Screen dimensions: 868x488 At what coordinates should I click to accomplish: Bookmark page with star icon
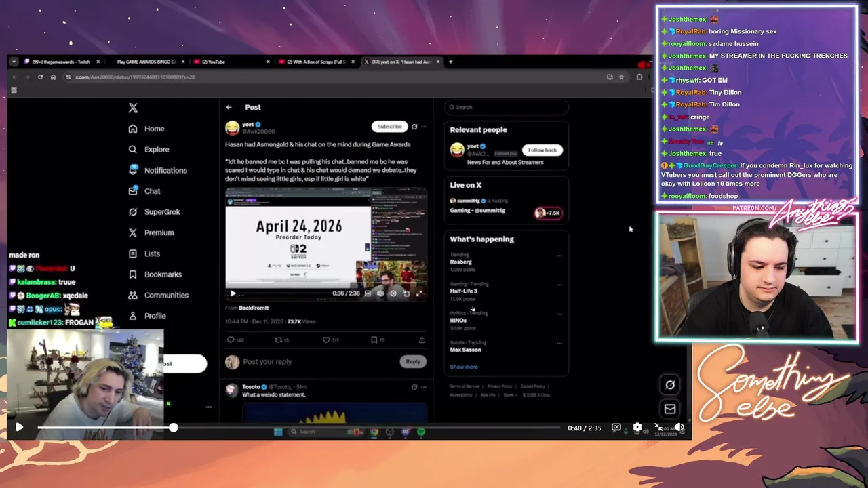(621, 77)
